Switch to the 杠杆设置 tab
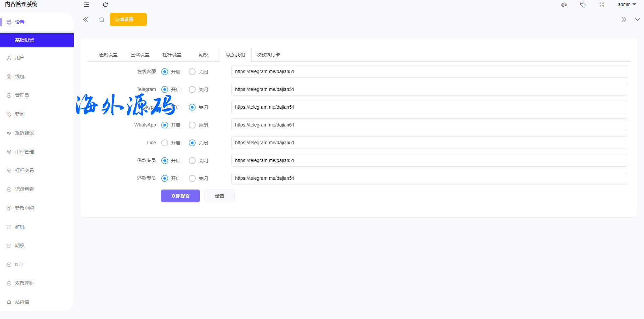 (172, 55)
